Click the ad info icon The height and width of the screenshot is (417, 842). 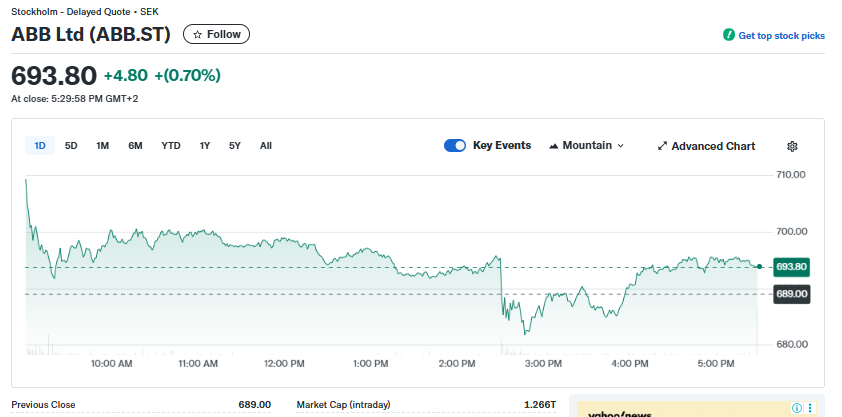click(797, 408)
